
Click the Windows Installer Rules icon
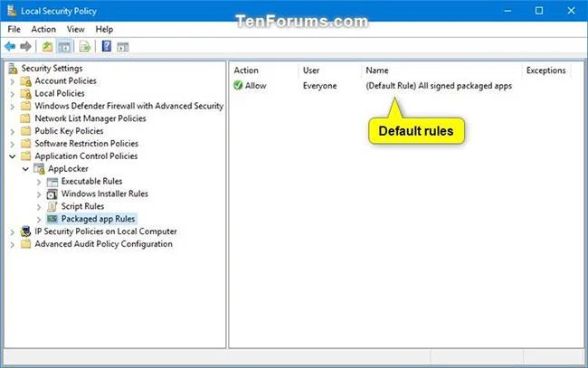point(52,194)
